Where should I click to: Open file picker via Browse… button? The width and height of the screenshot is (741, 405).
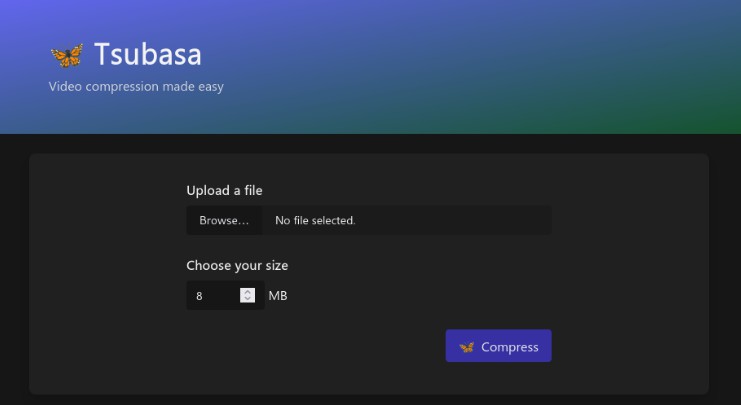[x=224, y=220]
